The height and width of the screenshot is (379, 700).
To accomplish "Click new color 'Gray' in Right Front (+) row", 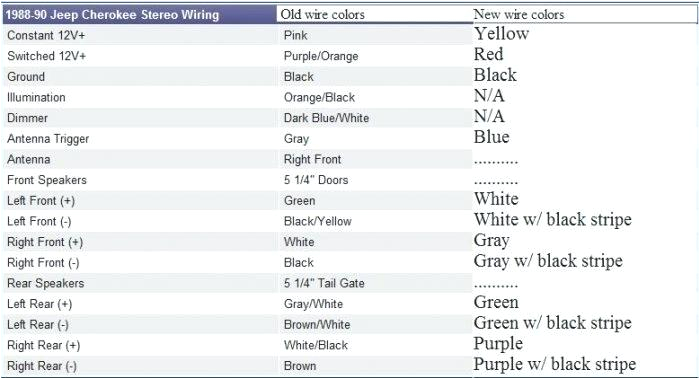I will 492,241.
